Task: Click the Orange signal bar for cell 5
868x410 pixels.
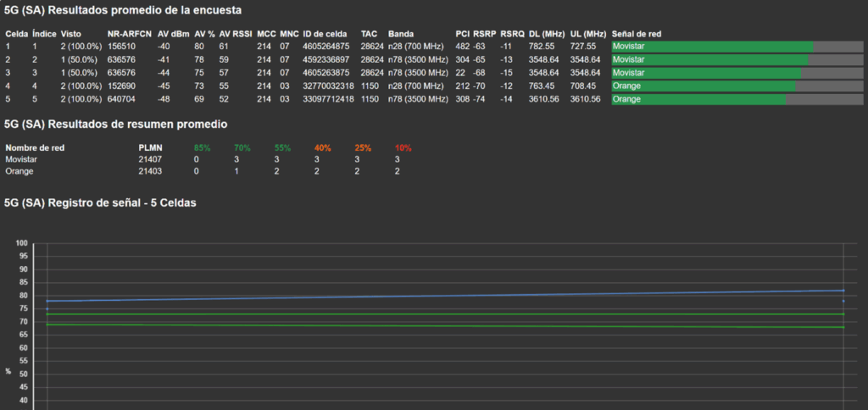Action: [x=698, y=99]
